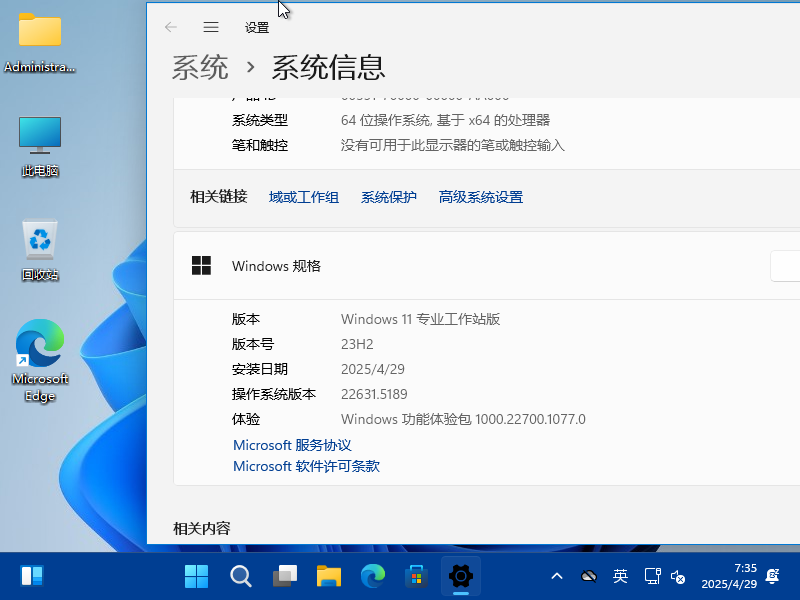Screen dimensions: 800x600
Task: Open the clock showing 7:35
Action: click(x=729, y=576)
